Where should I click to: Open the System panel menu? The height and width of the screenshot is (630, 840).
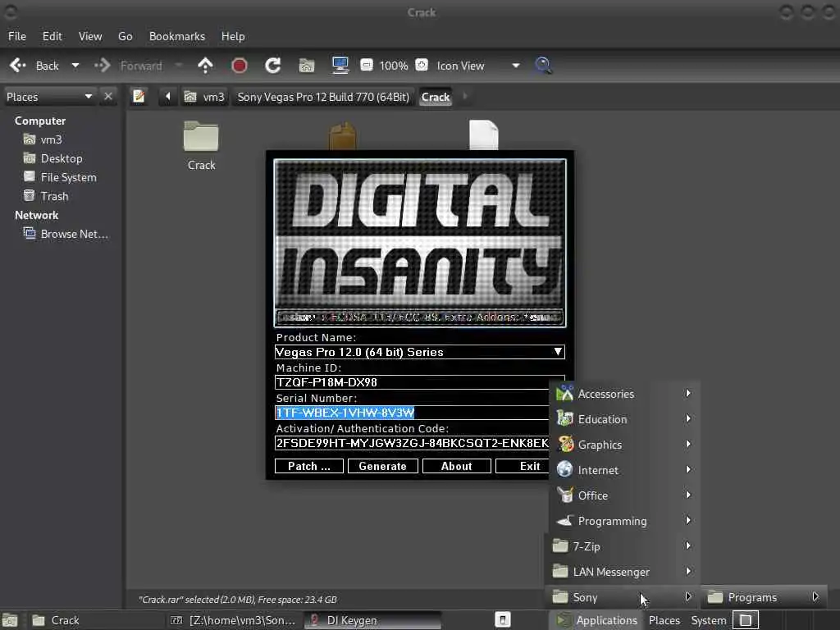(x=708, y=620)
